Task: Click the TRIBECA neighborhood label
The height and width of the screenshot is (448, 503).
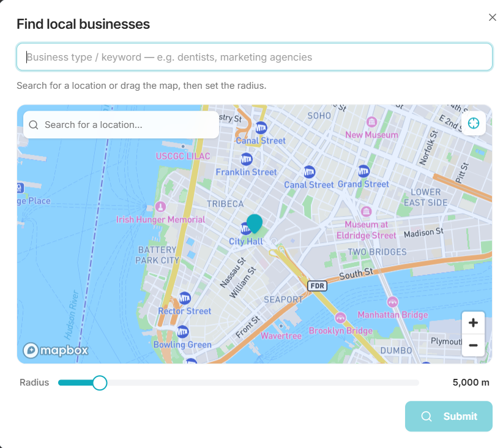Action: 225,204
